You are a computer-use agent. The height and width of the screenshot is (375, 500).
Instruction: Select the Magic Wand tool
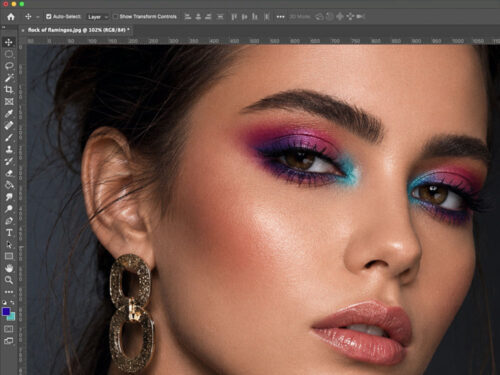point(9,78)
